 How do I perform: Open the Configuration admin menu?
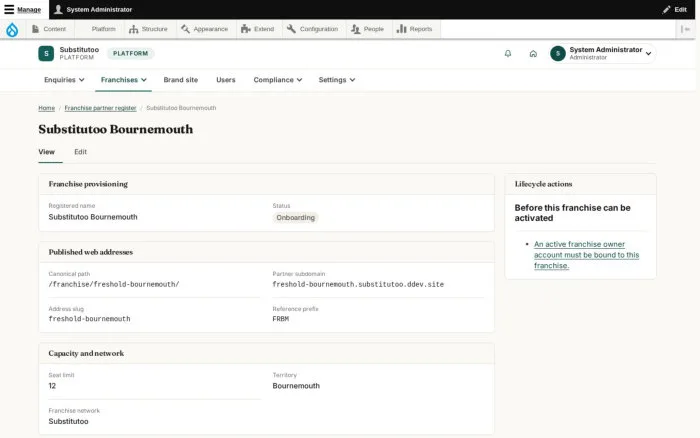click(x=312, y=29)
